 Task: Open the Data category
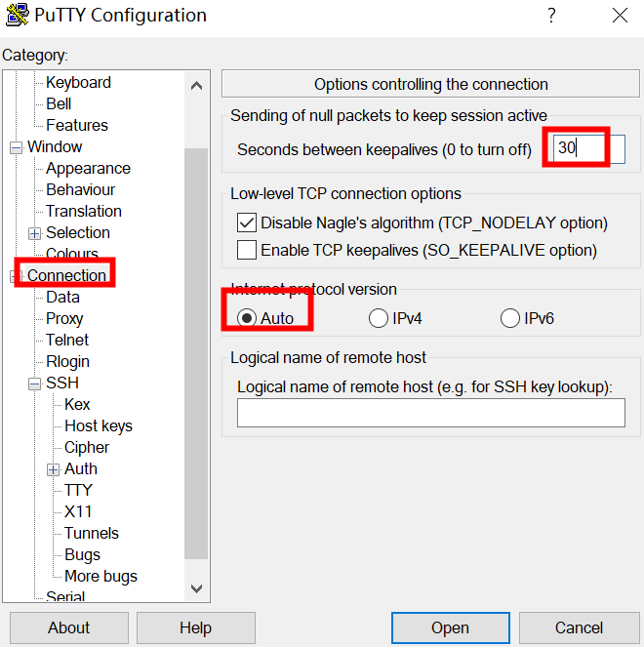coord(62,297)
